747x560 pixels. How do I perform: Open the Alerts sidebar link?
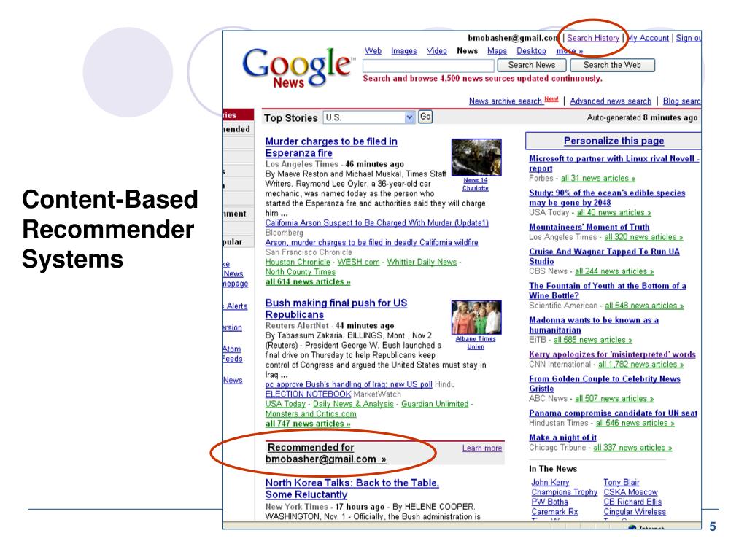point(237,306)
